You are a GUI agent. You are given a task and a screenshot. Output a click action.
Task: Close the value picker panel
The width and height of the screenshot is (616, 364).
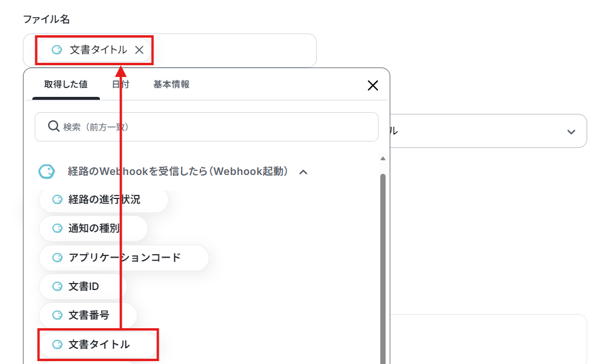373,85
